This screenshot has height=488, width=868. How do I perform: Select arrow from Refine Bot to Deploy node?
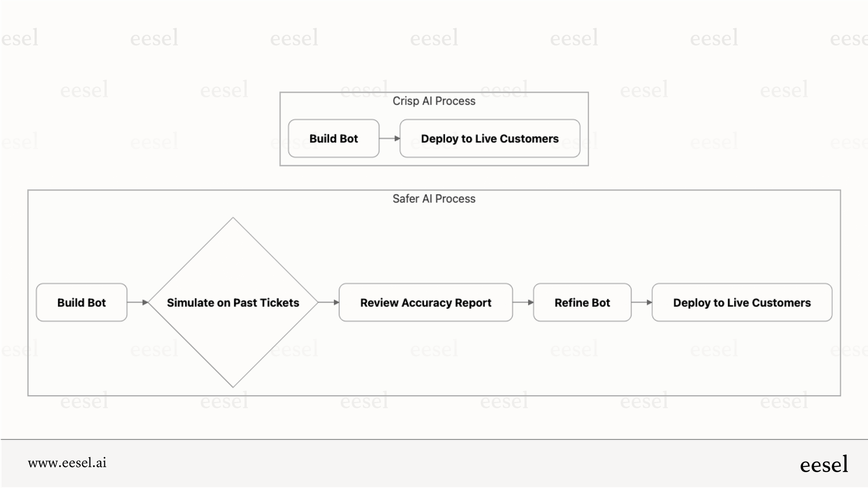(x=642, y=303)
